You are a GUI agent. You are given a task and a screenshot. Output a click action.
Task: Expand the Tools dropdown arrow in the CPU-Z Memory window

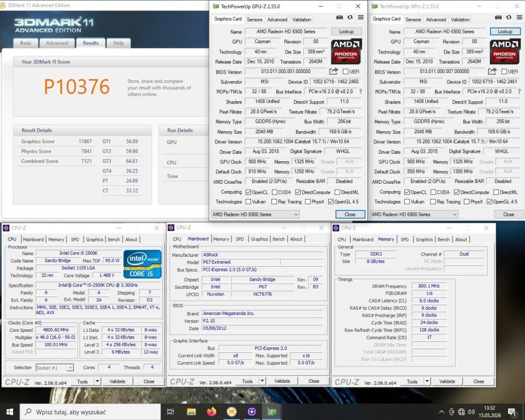[x=427, y=381]
